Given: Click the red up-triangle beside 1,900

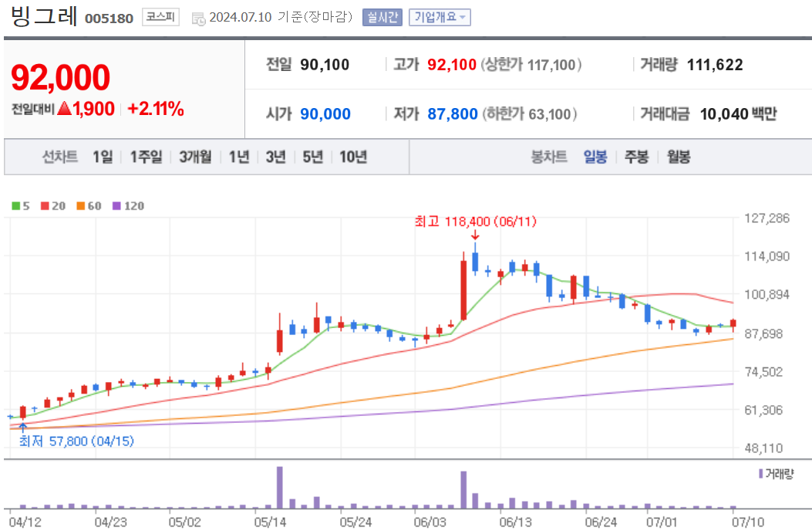Looking at the screenshot, I should tap(64, 108).
